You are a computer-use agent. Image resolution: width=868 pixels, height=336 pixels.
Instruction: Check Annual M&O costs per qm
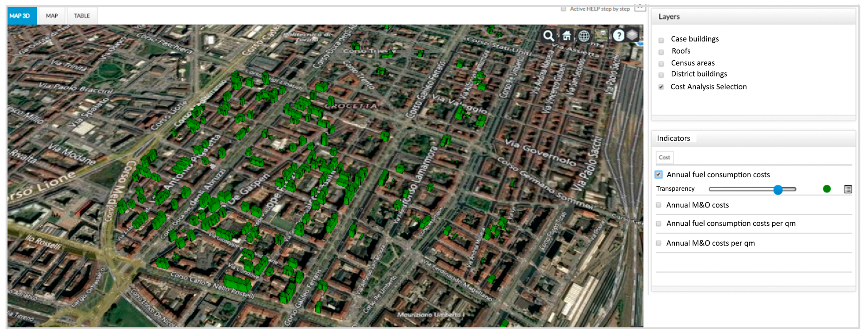tap(659, 243)
